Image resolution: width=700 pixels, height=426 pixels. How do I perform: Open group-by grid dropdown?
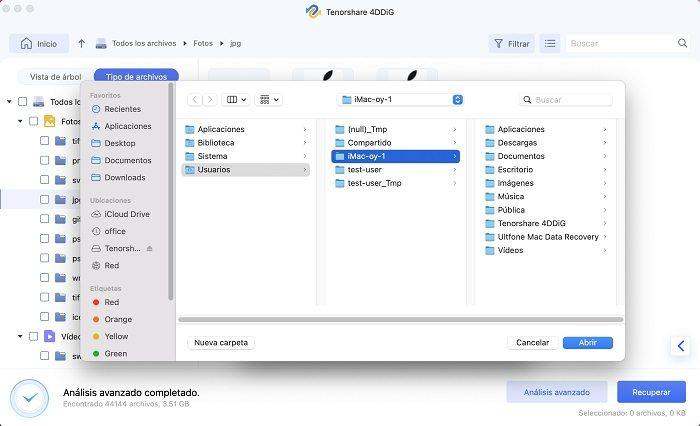(269, 100)
